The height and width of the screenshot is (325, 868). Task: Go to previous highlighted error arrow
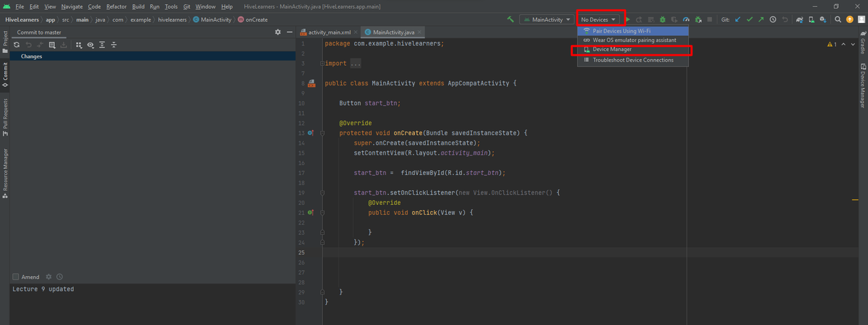pos(844,44)
